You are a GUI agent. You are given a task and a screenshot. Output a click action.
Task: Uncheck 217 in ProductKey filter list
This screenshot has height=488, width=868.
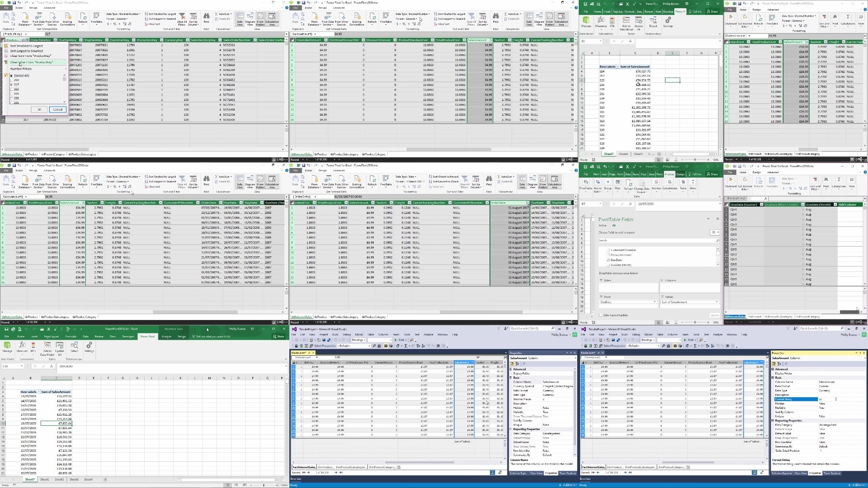[x=12, y=84]
